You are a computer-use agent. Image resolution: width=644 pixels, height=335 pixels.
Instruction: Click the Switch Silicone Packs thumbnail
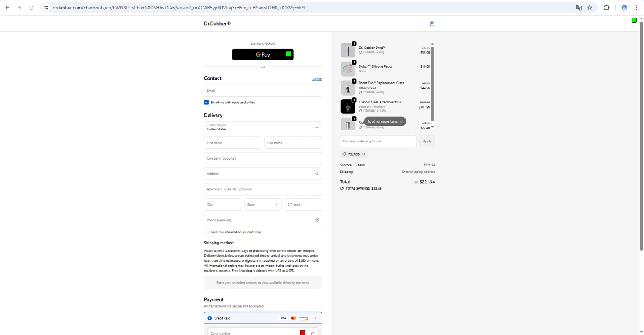[x=348, y=69]
